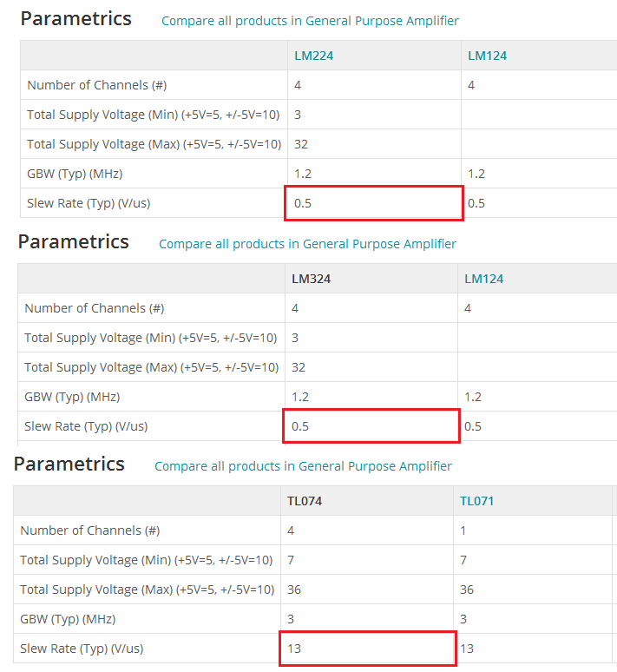This screenshot has height=672, width=617.
Task: Click GBW (Typ) (MHz) label in LM224 table
Action: [x=75, y=174]
